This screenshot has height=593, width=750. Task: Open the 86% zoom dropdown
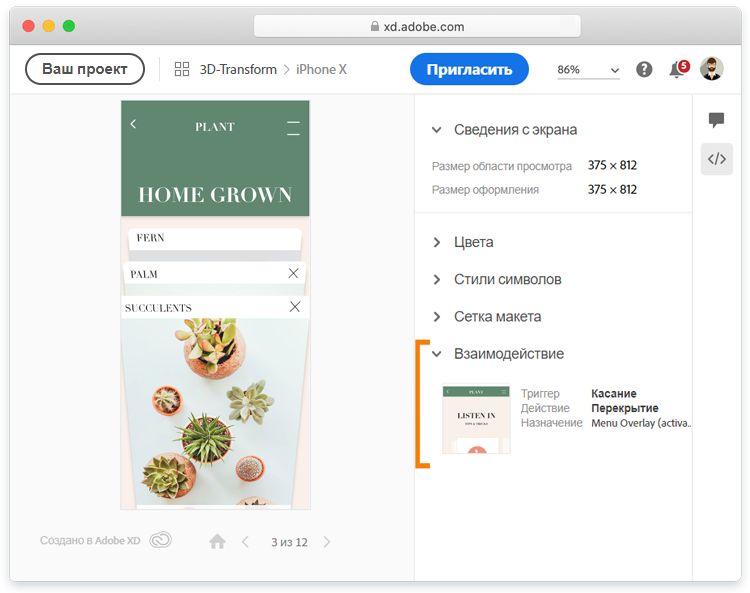coord(588,70)
